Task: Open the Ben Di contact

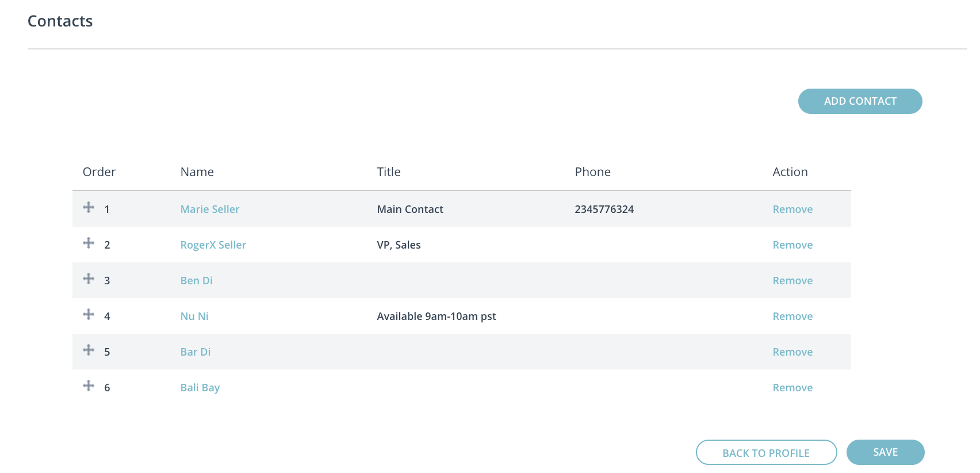Action: coord(197,281)
